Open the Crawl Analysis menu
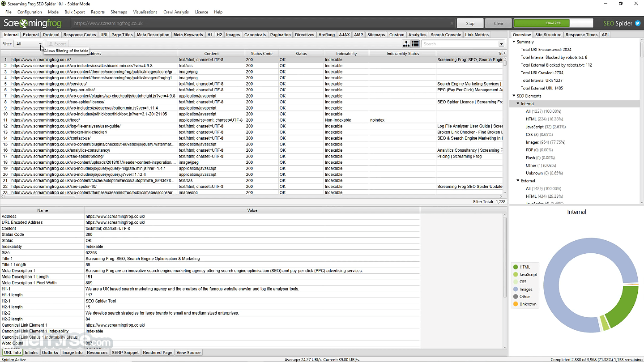644x362 pixels. click(176, 12)
